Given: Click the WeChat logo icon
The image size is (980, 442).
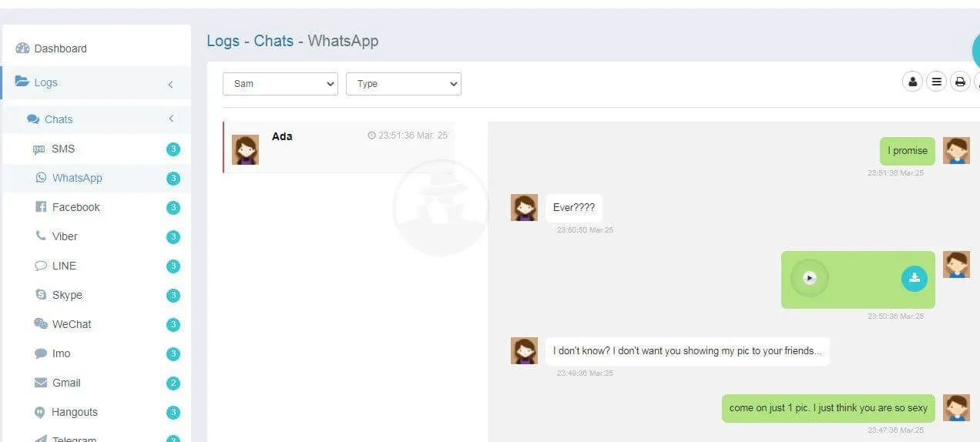Looking at the screenshot, I should (41, 324).
